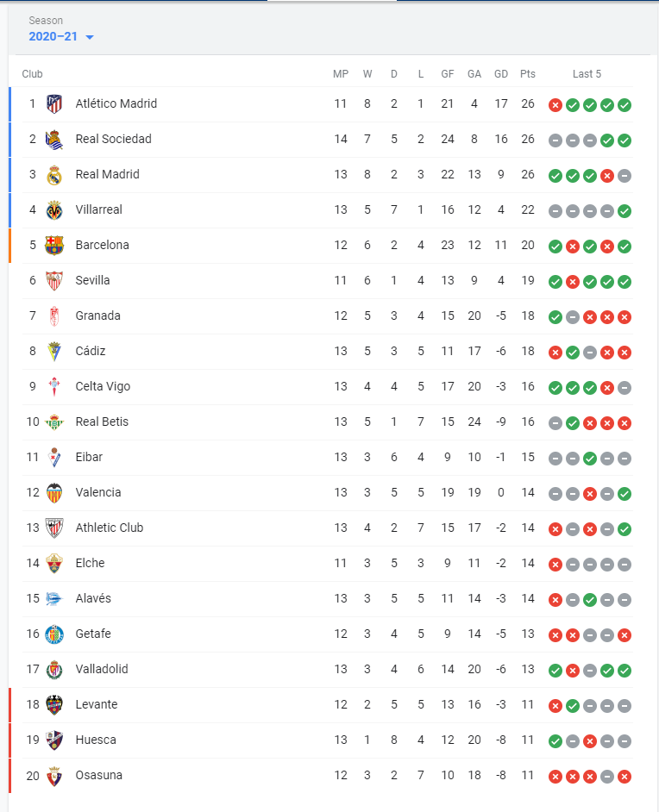Click the Getafe club crest
Image resolution: width=659 pixels, height=812 pixels.
54,634
